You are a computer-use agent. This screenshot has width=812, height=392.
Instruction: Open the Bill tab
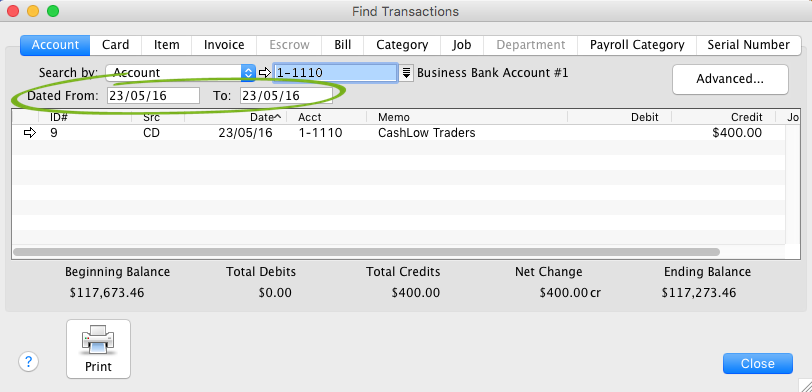tap(343, 45)
